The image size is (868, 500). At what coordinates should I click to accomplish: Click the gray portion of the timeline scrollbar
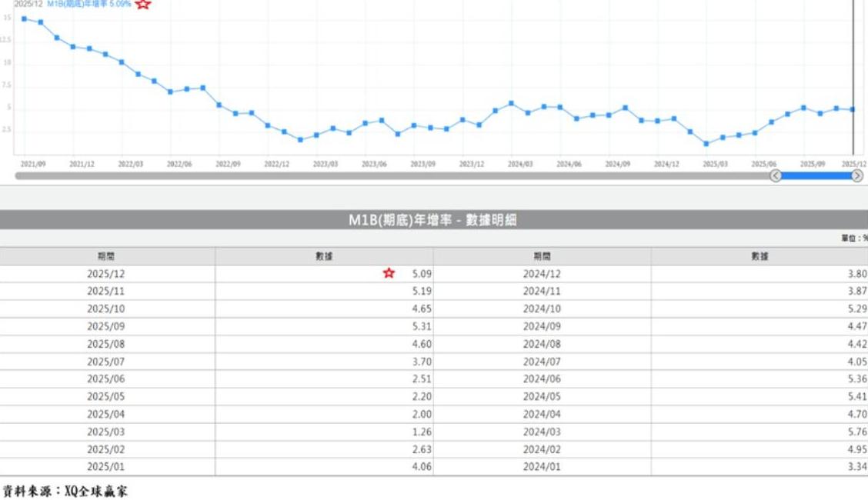coord(385,176)
